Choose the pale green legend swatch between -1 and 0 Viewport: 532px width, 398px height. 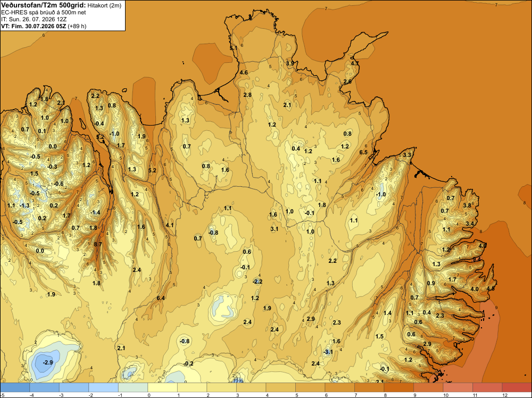pyautogui.click(x=133, y=387)
